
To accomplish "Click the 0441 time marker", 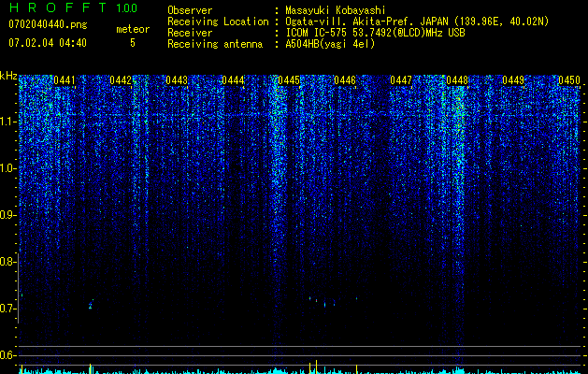I will click(65, 80).
